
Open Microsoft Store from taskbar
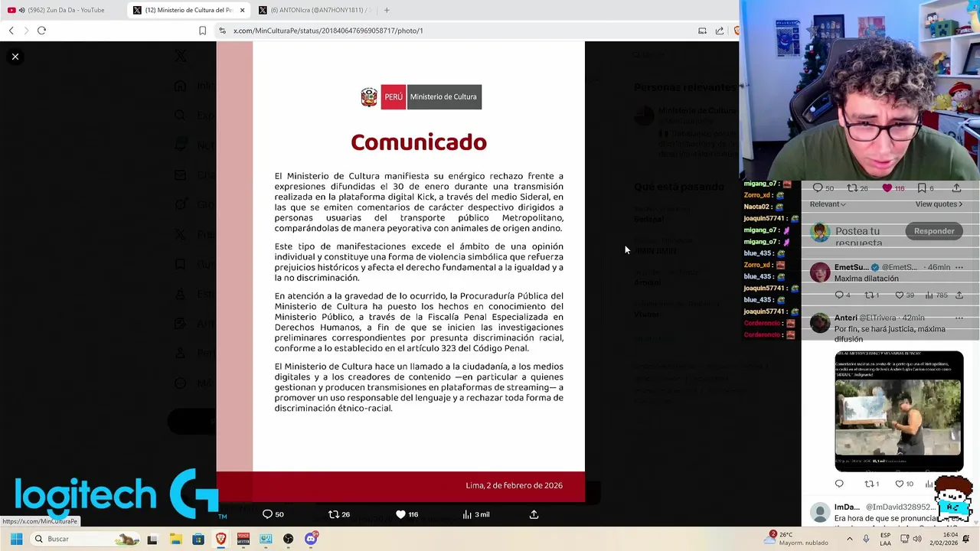click(x=198, y=539)
